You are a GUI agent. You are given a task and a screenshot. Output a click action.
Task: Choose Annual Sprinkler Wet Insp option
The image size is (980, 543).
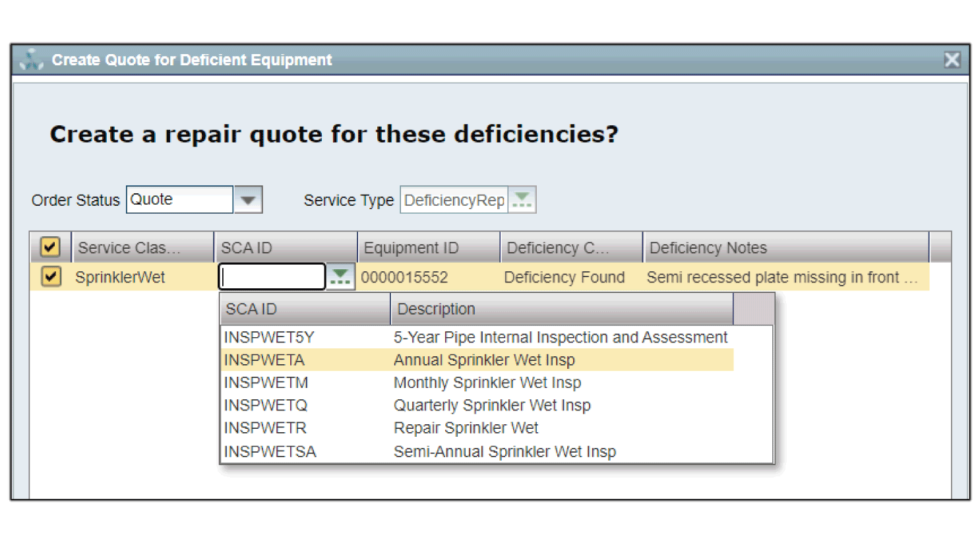(484, 360)
